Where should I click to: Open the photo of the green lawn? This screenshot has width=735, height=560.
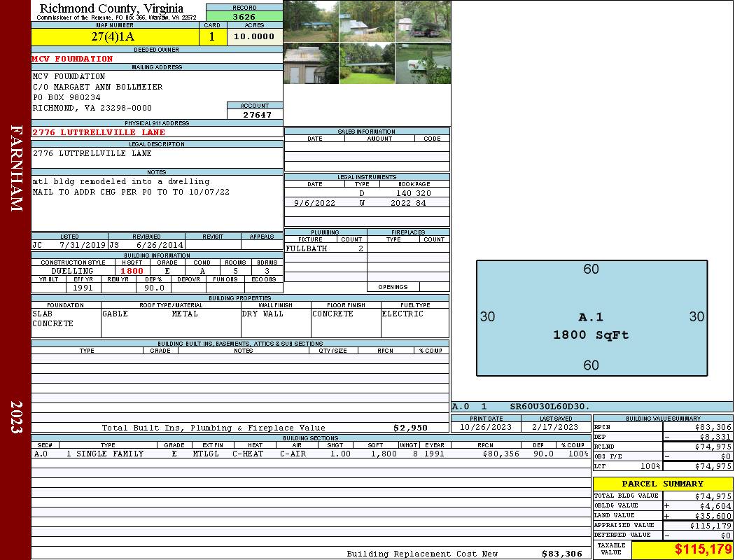[x=367, y=64]
